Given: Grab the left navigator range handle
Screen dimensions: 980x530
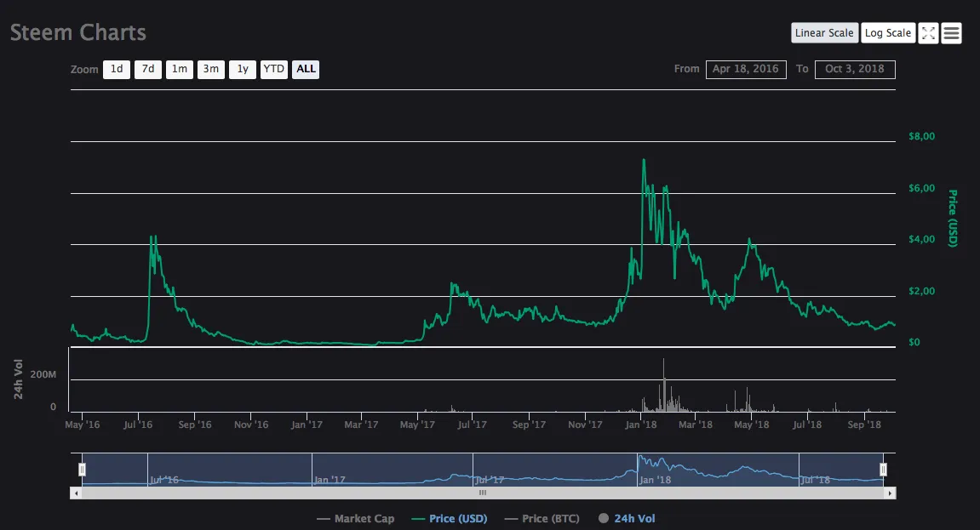Looking at the screenshot, I should [x=82, y=470].
